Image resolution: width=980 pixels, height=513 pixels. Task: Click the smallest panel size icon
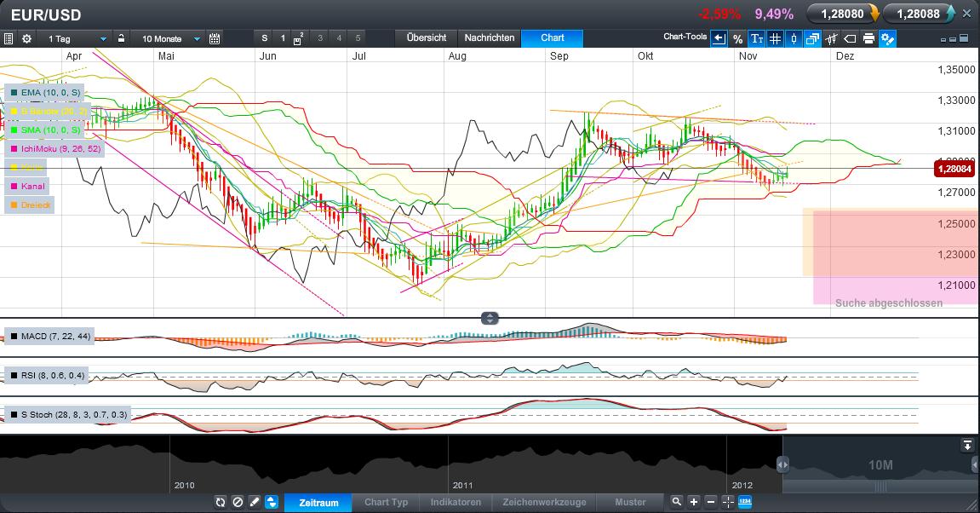click(943, 39)
